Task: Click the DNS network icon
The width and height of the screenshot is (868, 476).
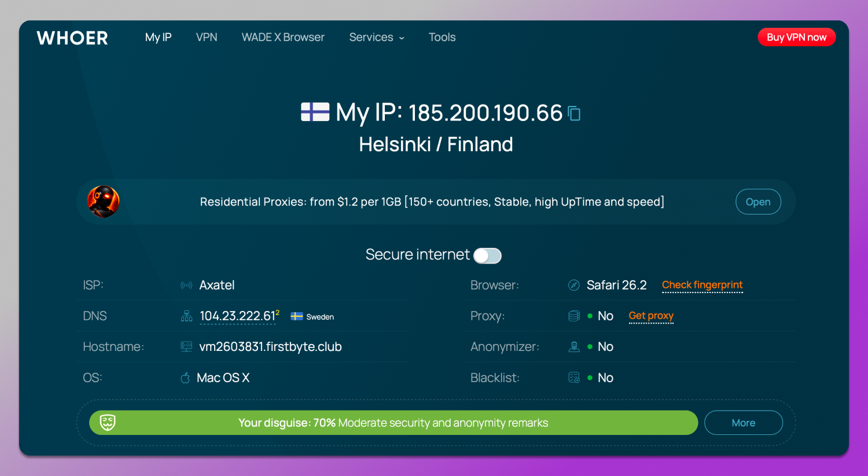Action: click(186, 316)
